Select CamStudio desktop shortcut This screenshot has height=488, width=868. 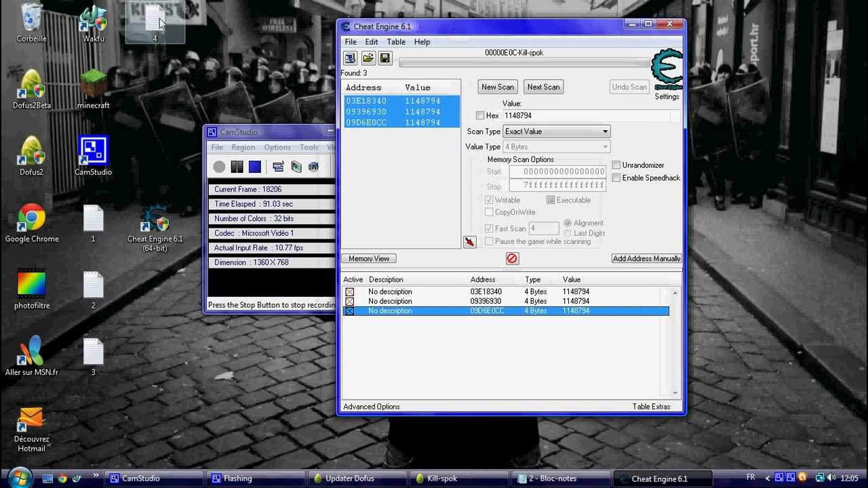pyautogui.click(x=94, y=156)
